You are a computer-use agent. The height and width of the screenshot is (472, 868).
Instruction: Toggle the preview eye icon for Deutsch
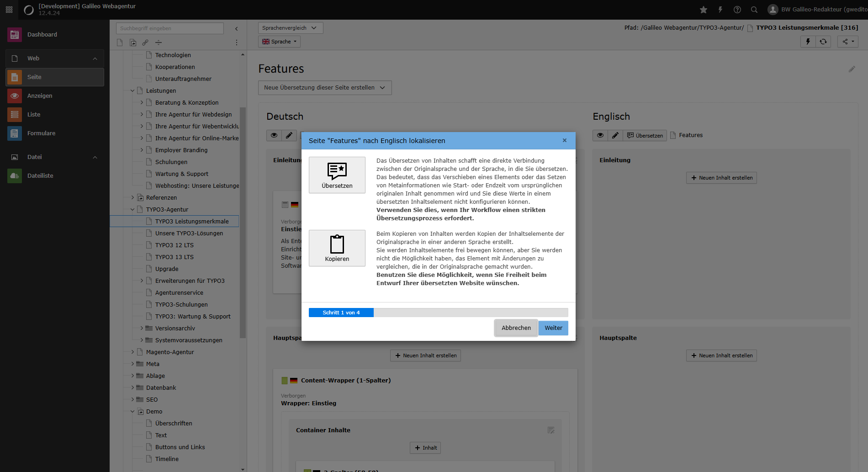pos(274,135)
